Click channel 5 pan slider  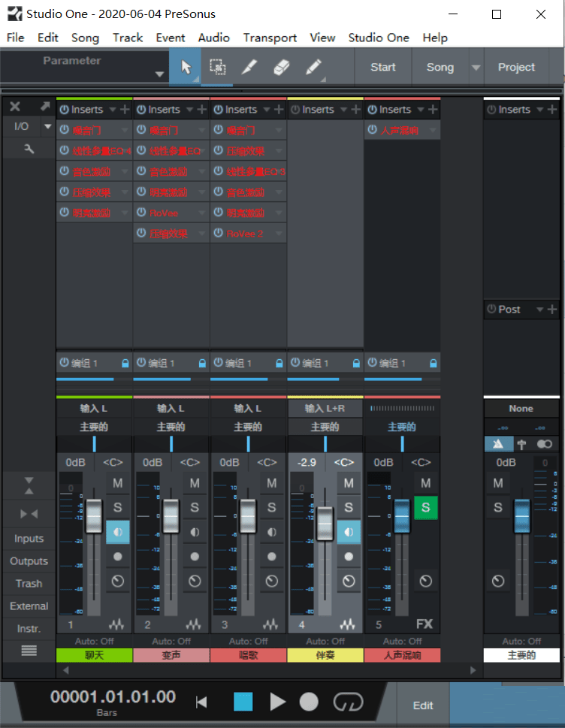(x=402, y=444)
